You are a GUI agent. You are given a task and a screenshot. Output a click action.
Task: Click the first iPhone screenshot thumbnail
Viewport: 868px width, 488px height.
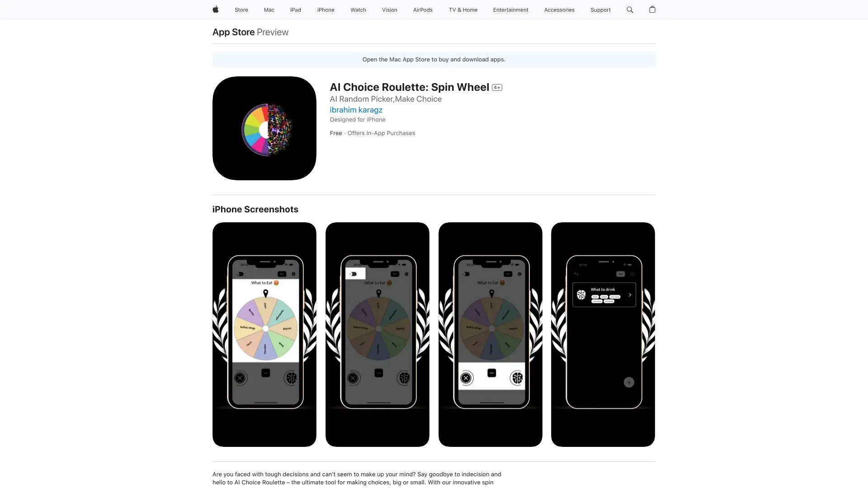(264, 334)
